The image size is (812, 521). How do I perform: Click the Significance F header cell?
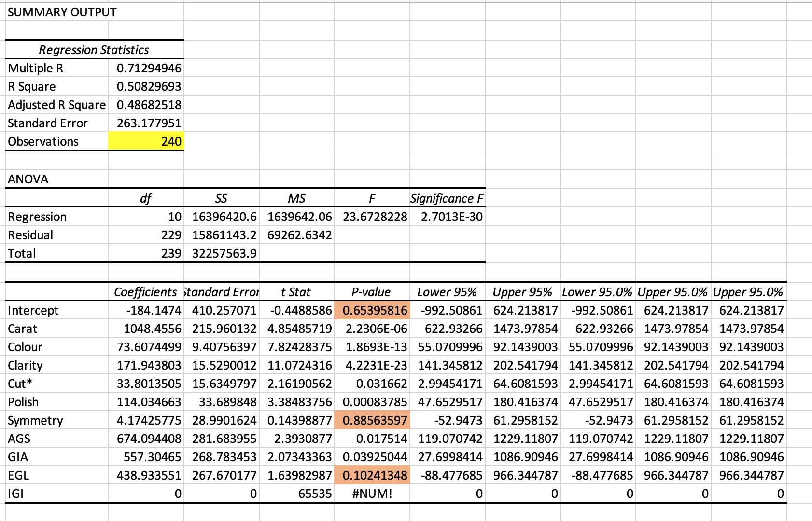click(448, 198)
